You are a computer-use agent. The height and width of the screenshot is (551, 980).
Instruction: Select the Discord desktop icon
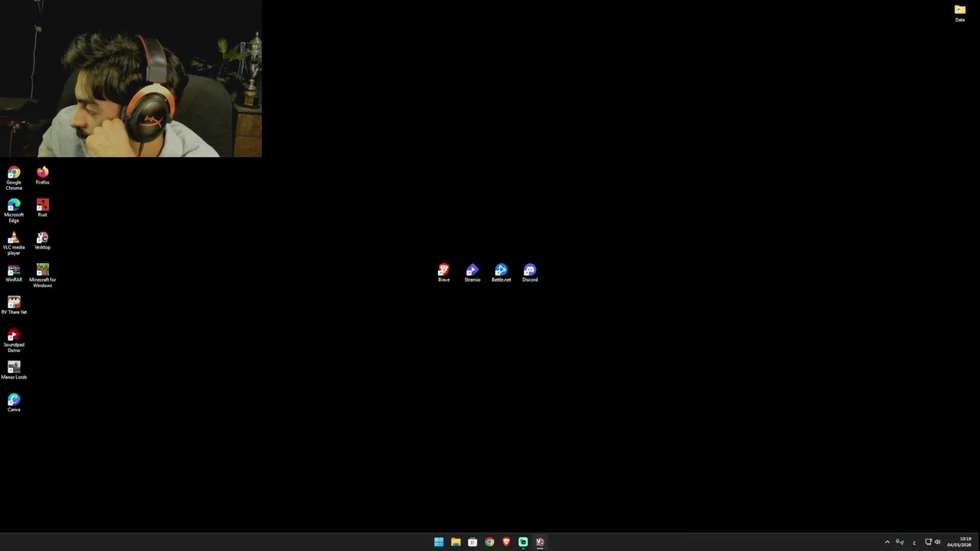pos(530,273)
